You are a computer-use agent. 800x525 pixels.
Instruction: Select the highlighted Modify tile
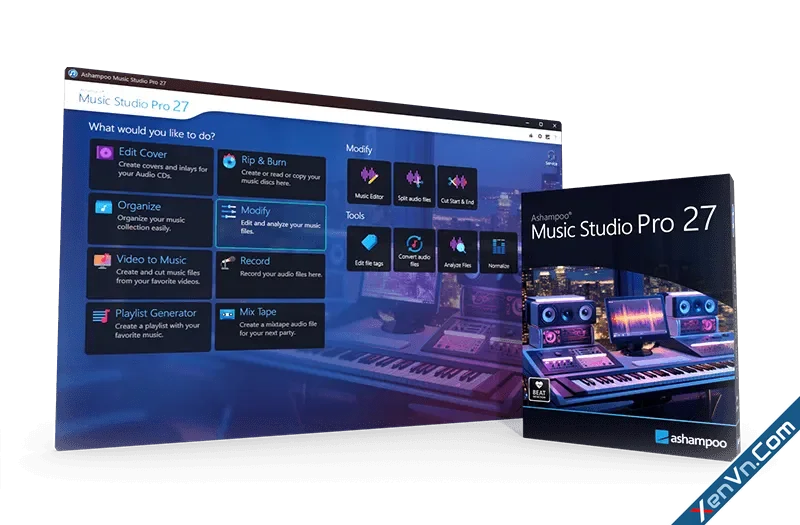(271, 225)
